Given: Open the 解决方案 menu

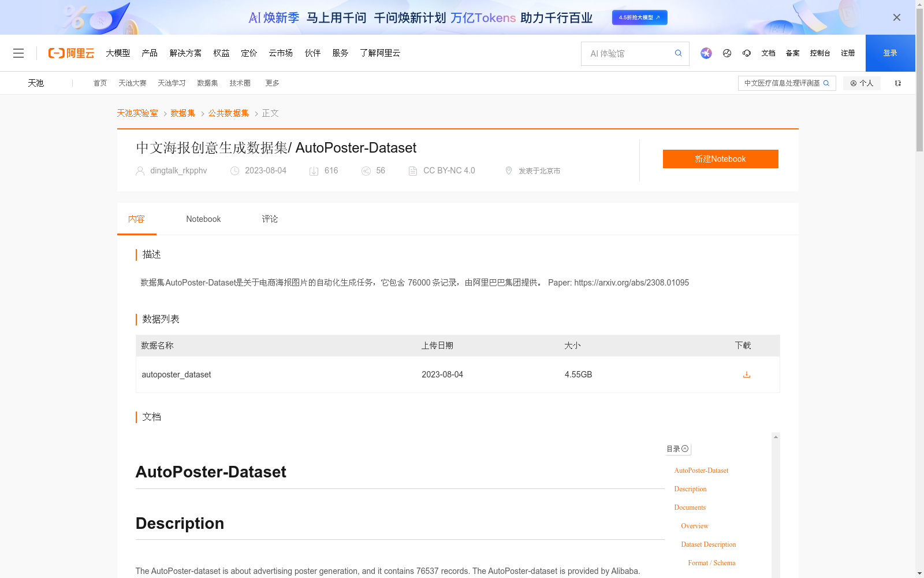Looking at the screenshot, I should (185, 53).
